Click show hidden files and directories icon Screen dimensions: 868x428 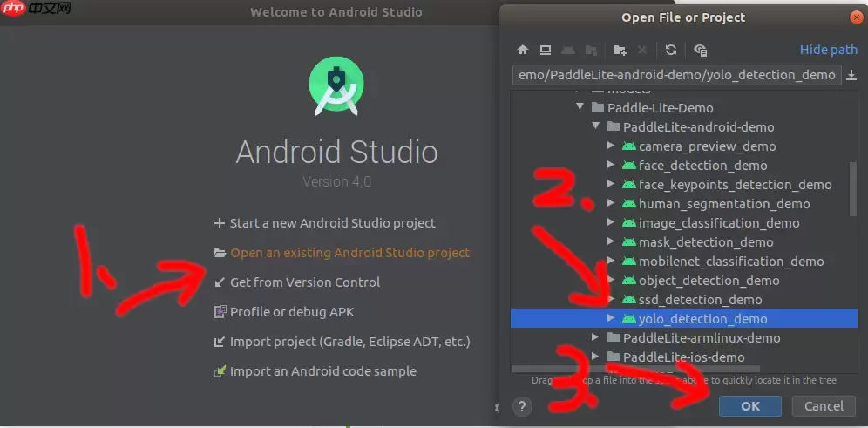tap(701, 50)
